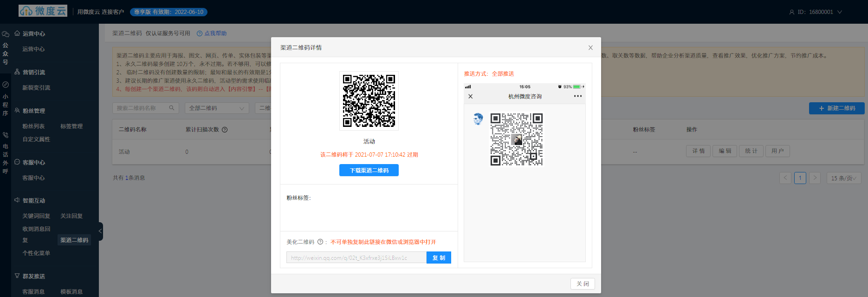Image resolution: width=868 pixels, height=297 pixels.
Task: Click the 尊享版 有效期 badge in the header
Action: pyautogui.click(x=168, y=12)
